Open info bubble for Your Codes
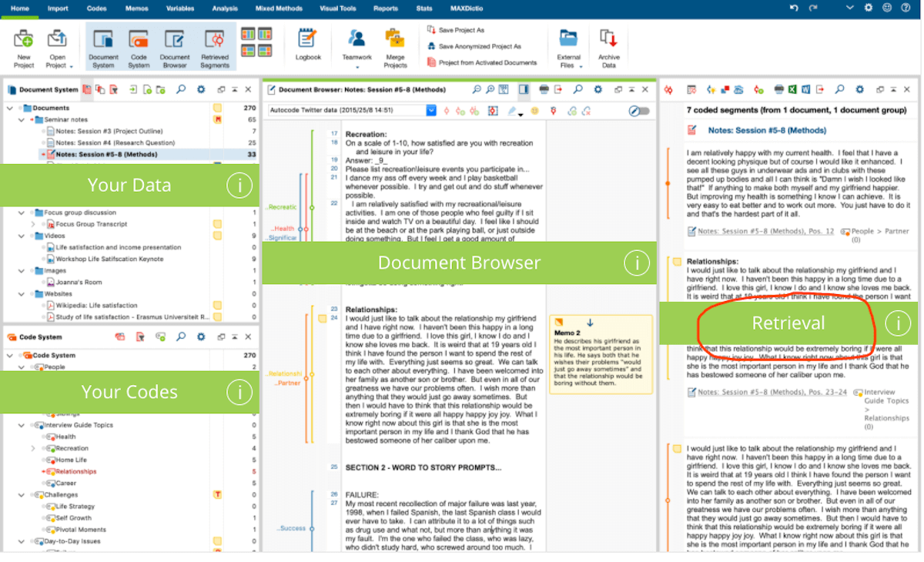 point(239,392)
